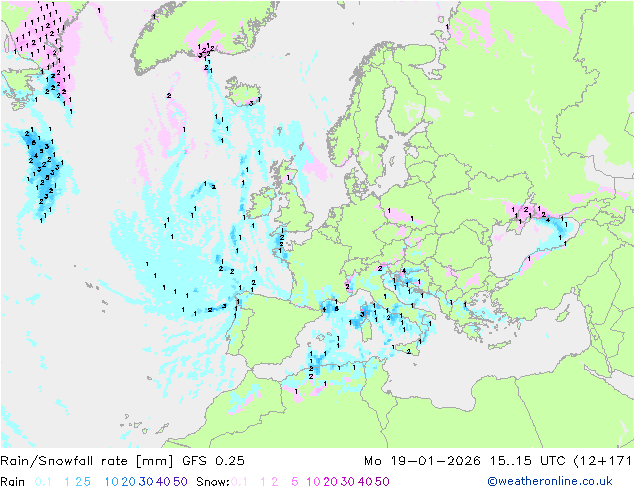Select the Rain legend value 50

pyautogui.click(x=180, y=482)
